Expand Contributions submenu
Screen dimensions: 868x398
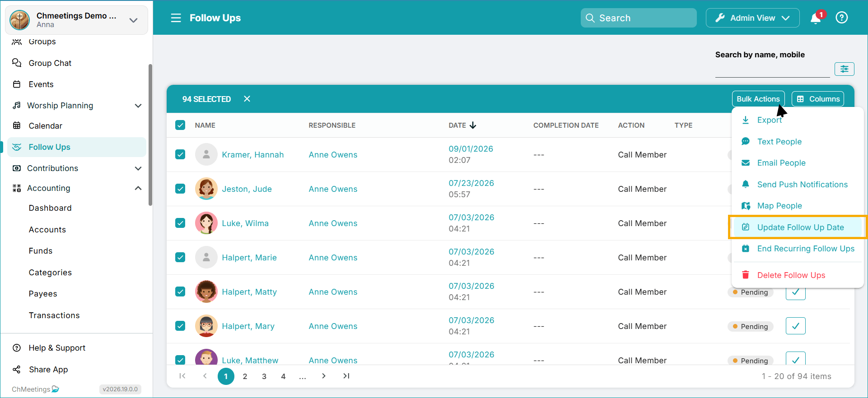(138, 168)
